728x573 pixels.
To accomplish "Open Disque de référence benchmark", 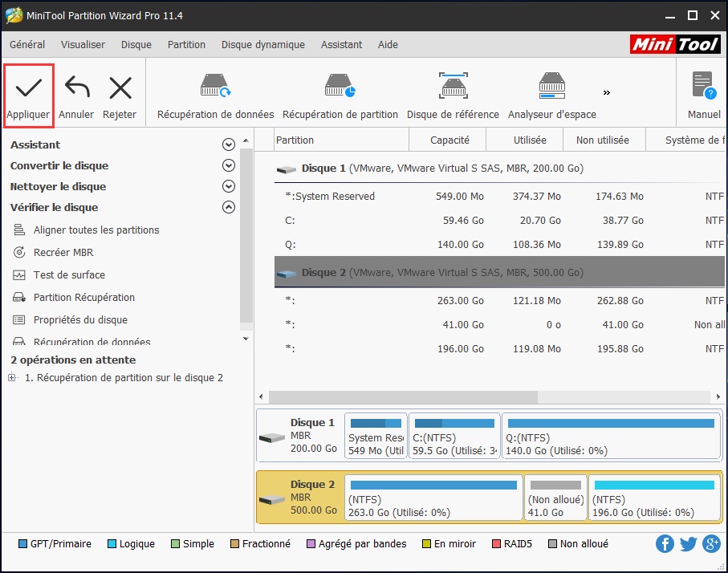I will click(453, 96).
